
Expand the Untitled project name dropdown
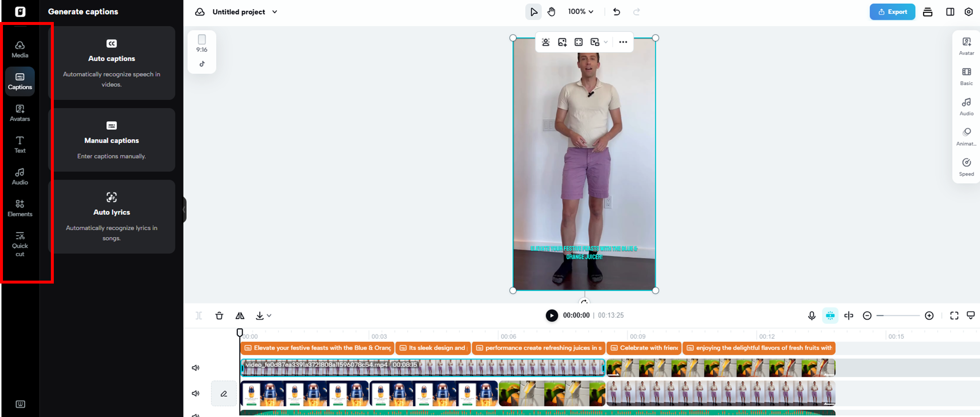pos(274,12)
